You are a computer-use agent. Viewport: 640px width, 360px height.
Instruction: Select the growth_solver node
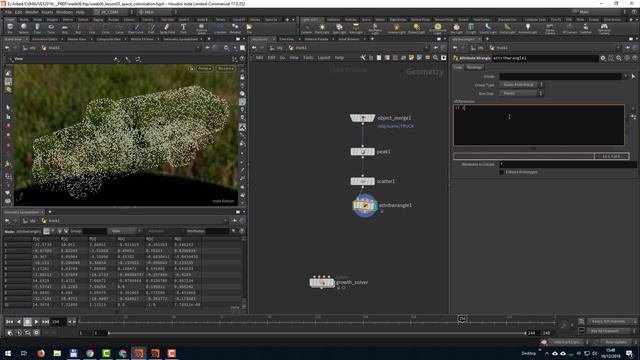coord(322,282)
